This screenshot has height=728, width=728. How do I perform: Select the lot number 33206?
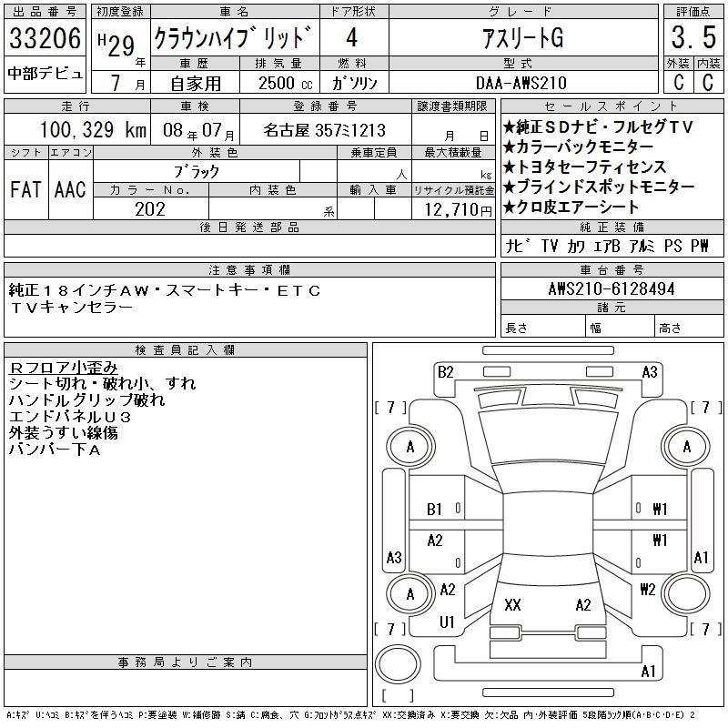point(45,38)
